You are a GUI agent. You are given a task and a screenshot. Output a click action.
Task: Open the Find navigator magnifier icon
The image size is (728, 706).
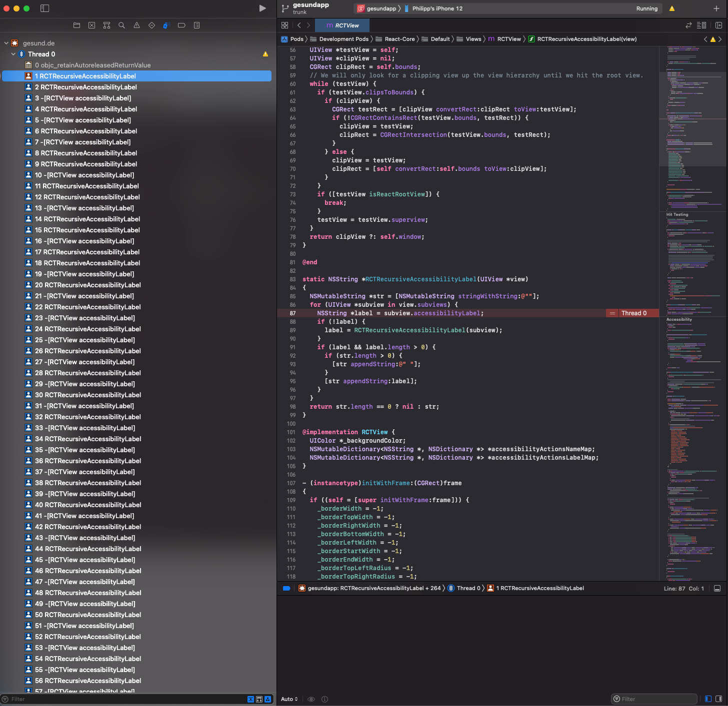pos(121,25)
